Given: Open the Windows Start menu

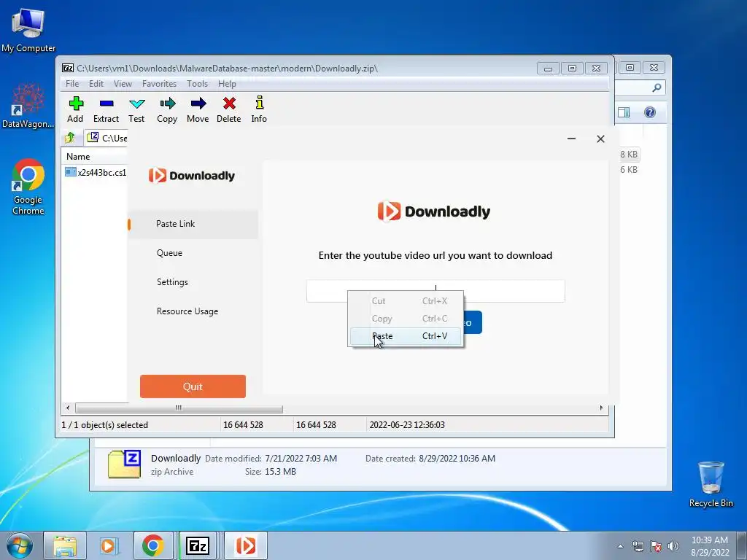Looking at the screenshot, I should [x=20, y=545].
